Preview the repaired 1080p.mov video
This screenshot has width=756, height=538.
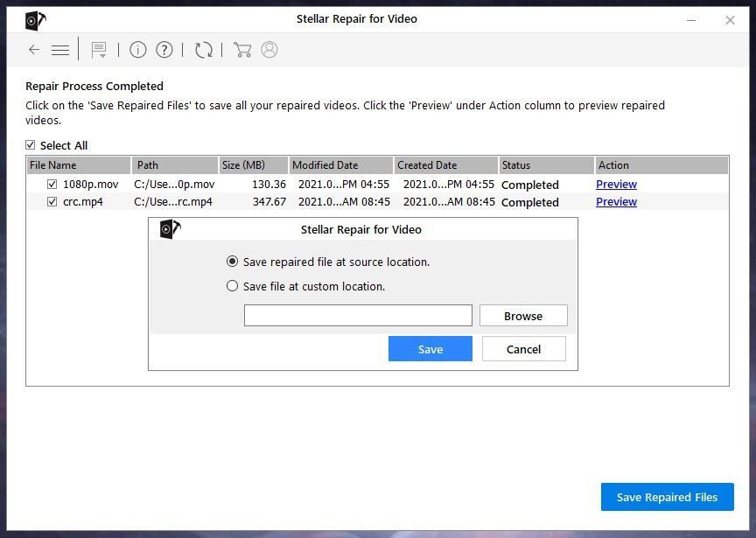pos(616,185)
